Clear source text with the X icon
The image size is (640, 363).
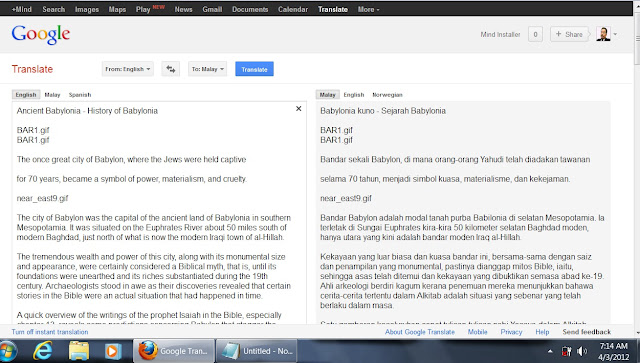click(x=298, y=109)
